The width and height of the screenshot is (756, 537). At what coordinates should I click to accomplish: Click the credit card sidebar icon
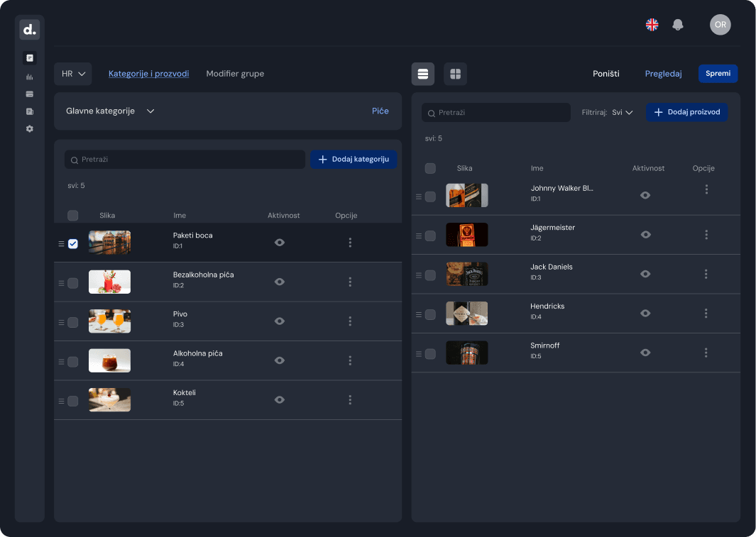(x=29, y=94)
